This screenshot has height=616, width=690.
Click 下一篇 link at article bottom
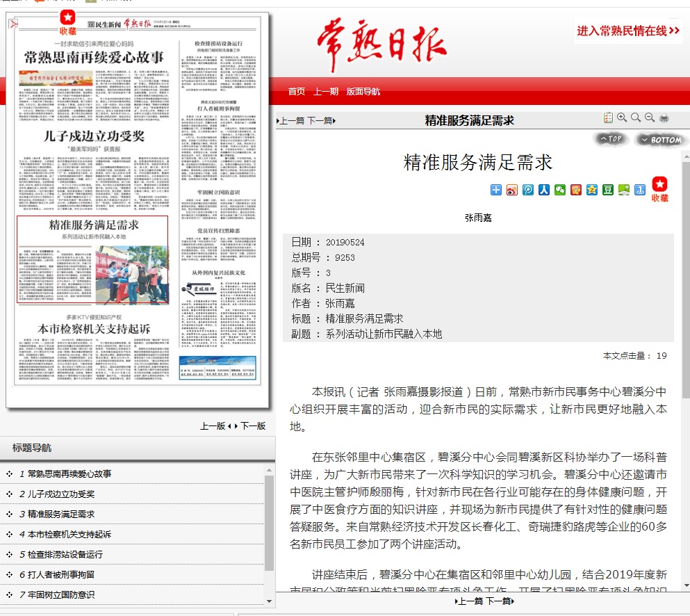(500, 601)
